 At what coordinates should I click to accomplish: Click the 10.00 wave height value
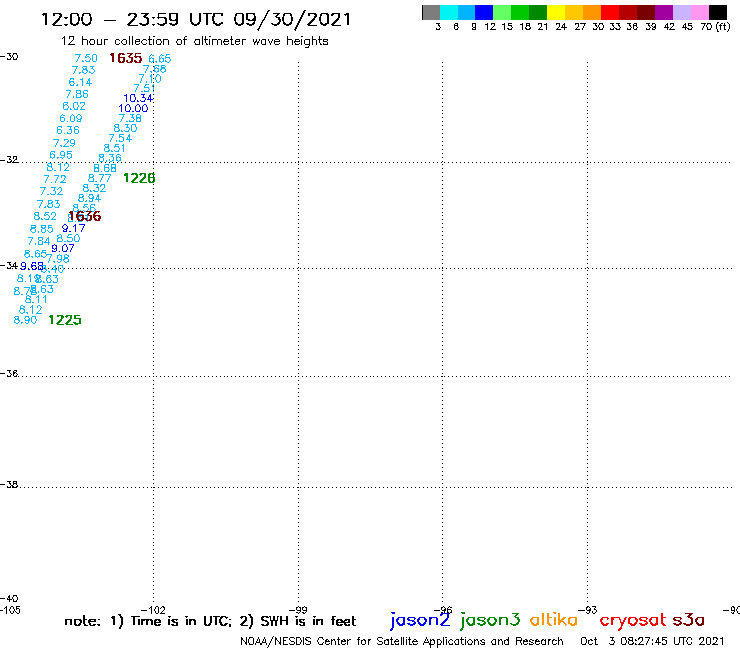pyautogui.click(x=133, y=108)
